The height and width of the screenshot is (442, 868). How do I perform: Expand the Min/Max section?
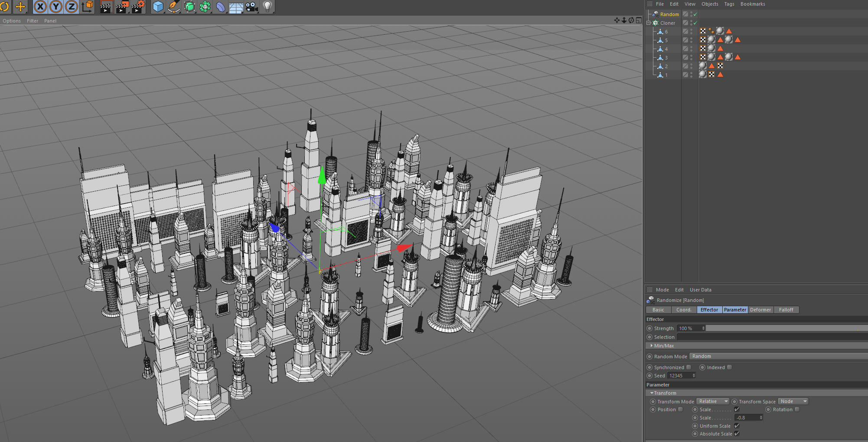652,346
